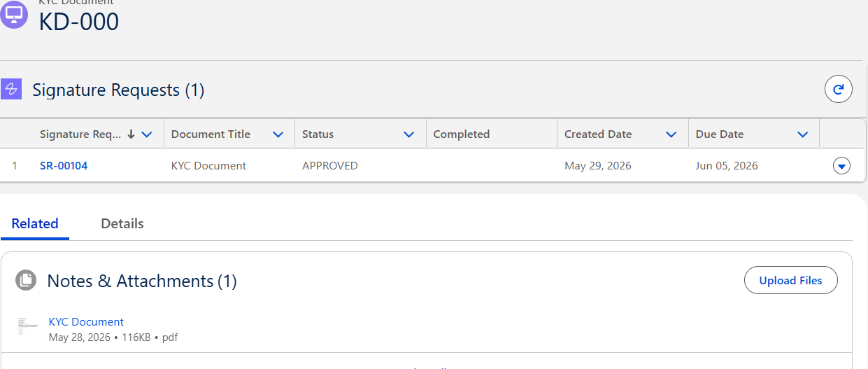Open the SR-00104 signature request link
The height and width of the screenshot is (369, 868).
(x=64, y=166)
